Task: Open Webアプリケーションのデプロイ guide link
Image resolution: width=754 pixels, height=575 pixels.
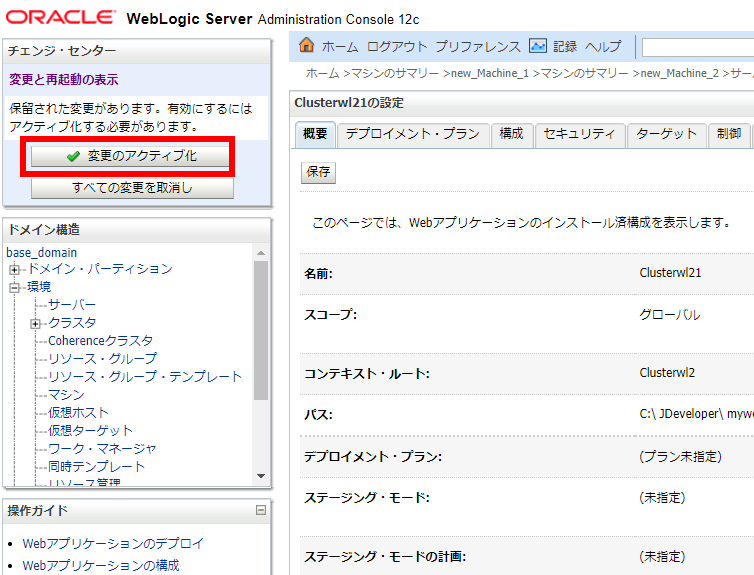Action: [x=113, y=543]
